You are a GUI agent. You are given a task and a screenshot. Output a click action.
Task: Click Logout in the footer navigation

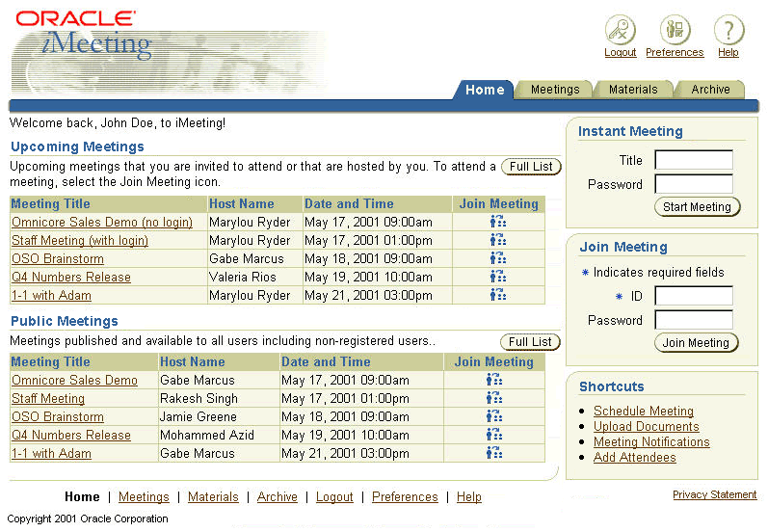tap(334, 496)
